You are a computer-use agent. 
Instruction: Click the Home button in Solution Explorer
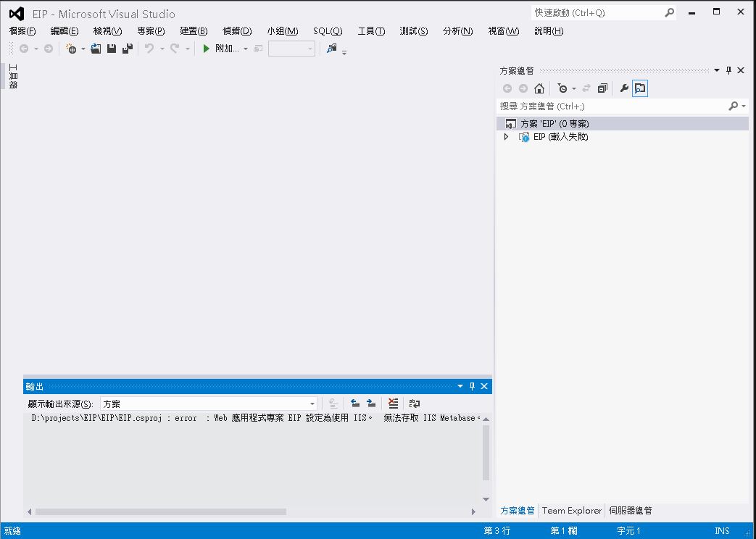pos(539,88)
